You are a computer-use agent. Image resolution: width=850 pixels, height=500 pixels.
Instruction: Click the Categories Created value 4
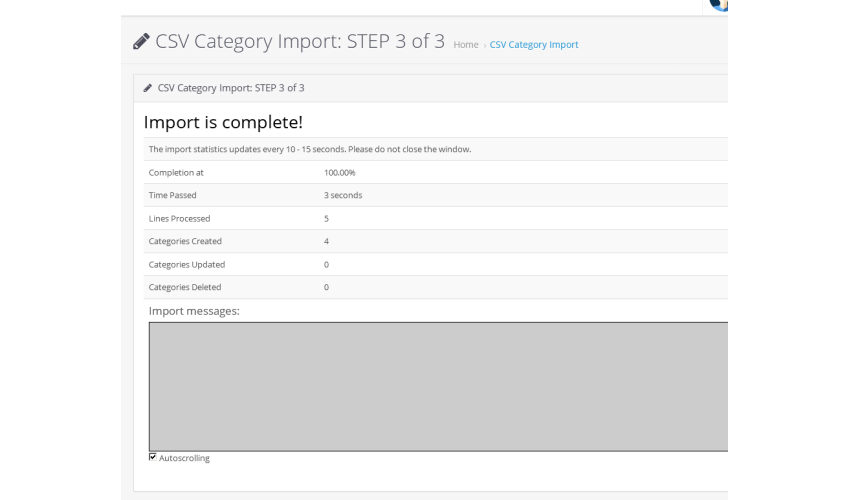[x=326, y=241]
